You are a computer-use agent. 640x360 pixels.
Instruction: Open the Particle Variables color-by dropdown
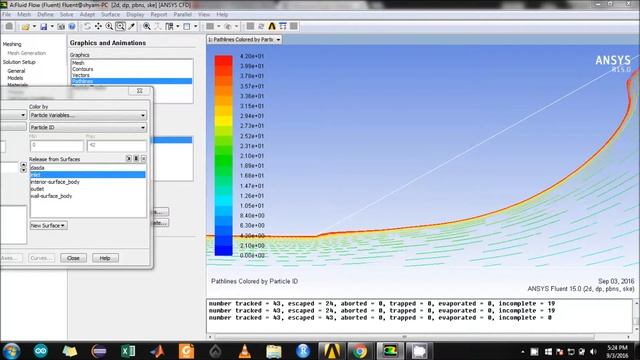click(x=88, y=116)
